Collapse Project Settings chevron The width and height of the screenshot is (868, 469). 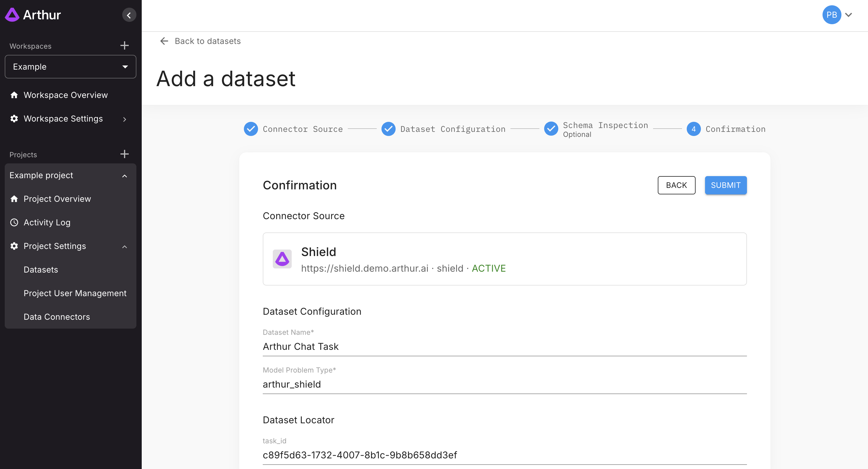[x=124, y=247]
